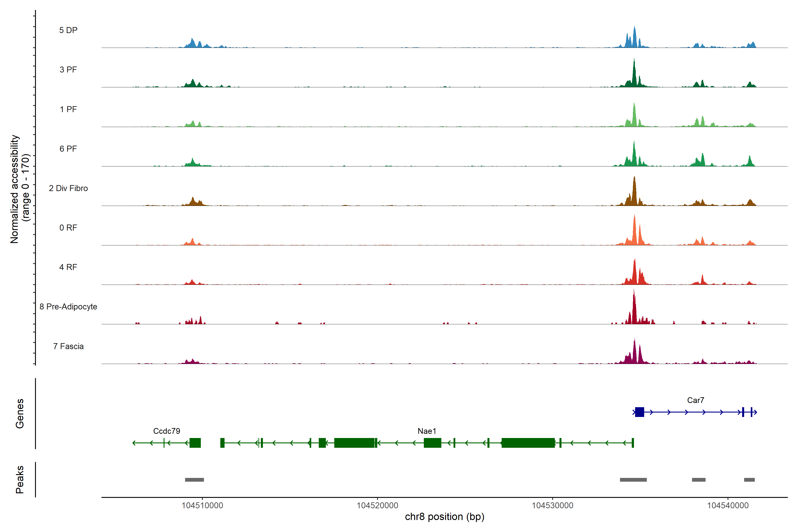The height and width of the screenshot is (532, 798).
Task: Click the 104540000 axis tick label
Action: pos(728,505)
